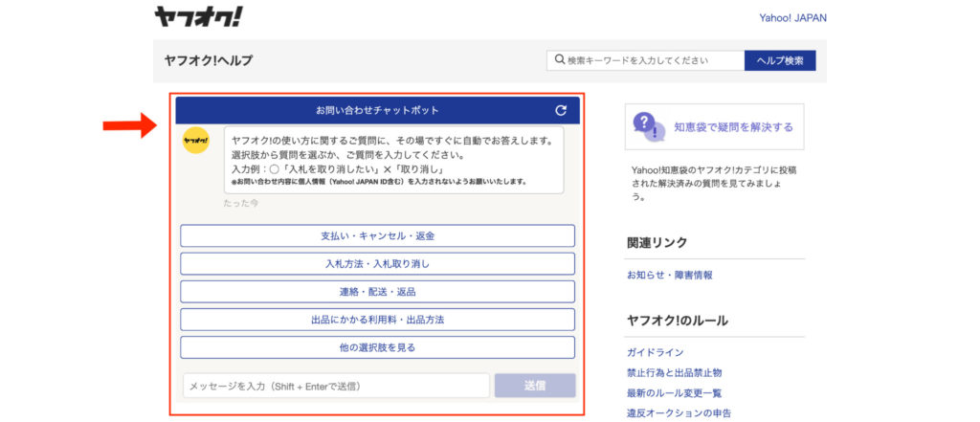Click the ヤフオク!のルール heading

(x=678, y=321)
